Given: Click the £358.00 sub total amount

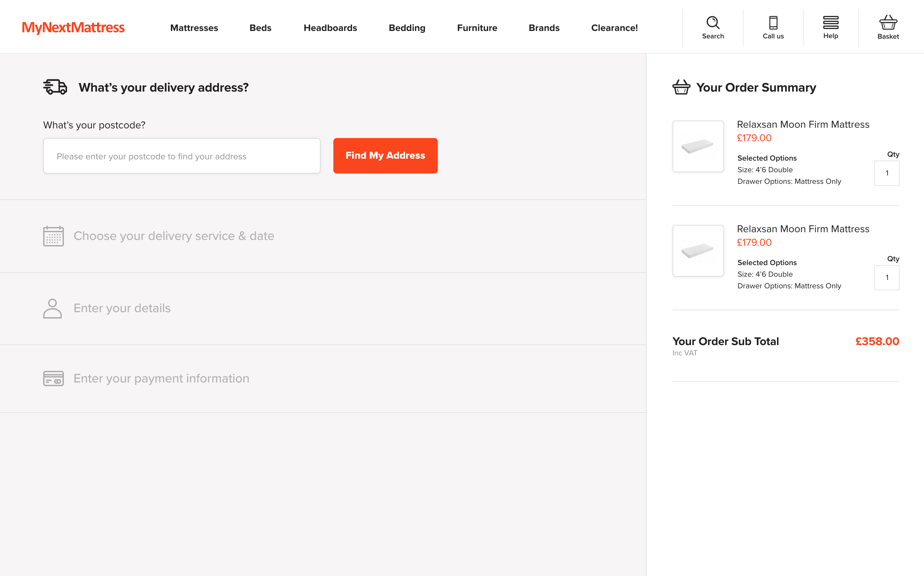Looking at the screenshot, I should coord(877,341).
